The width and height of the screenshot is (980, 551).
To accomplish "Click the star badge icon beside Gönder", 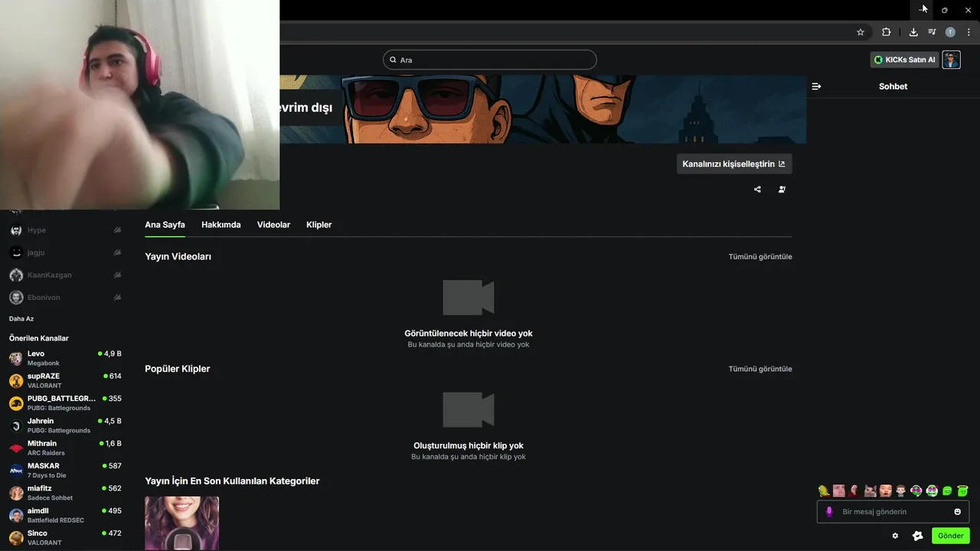I will point(918,536).
